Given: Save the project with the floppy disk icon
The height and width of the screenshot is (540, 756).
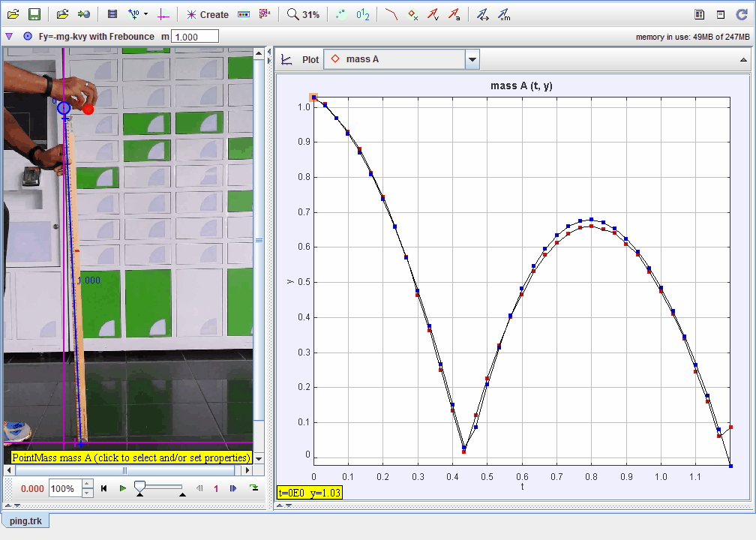Looking at the screenshot, I should (34, 14).
